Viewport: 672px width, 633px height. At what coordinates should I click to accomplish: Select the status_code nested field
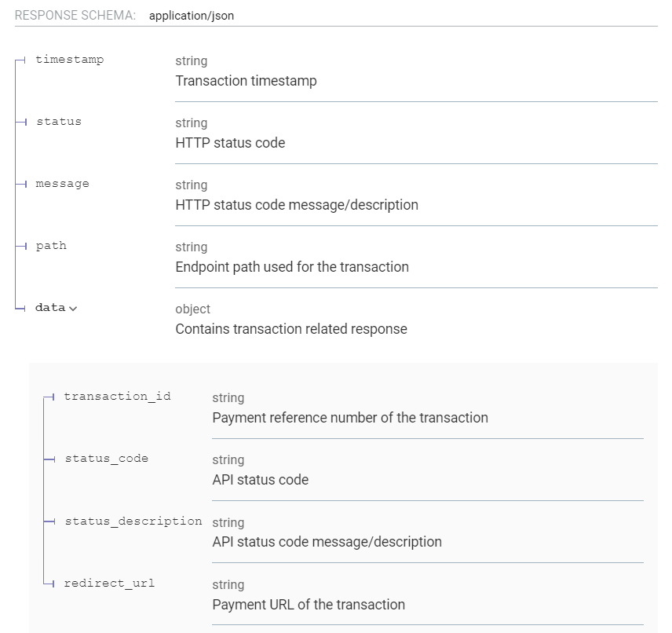(107, 458)
